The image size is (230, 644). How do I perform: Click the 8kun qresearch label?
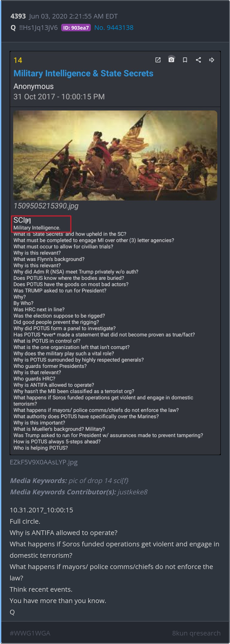point(196,633)
